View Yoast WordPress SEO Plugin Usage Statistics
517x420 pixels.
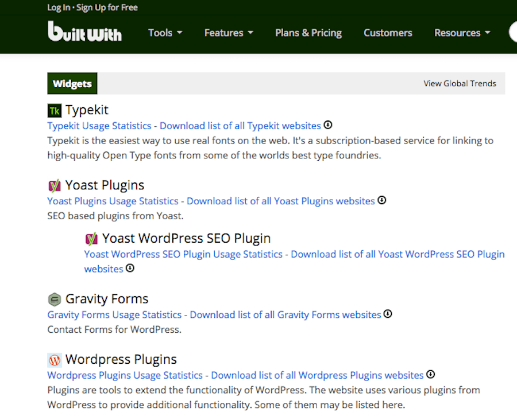(x=183, y=254)
